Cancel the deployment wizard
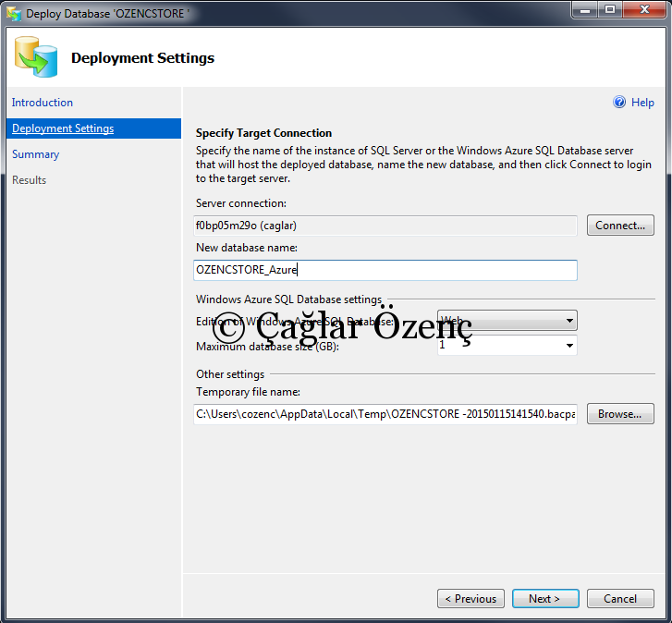672x623 pixels. pyautogui.click(x=620, y=599)
